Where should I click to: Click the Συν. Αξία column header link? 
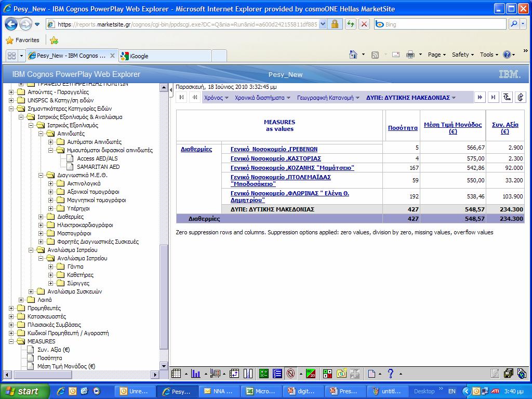505,128
